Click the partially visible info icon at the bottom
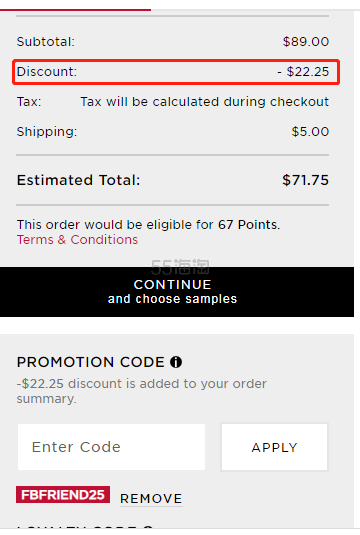 coord(148,527)
